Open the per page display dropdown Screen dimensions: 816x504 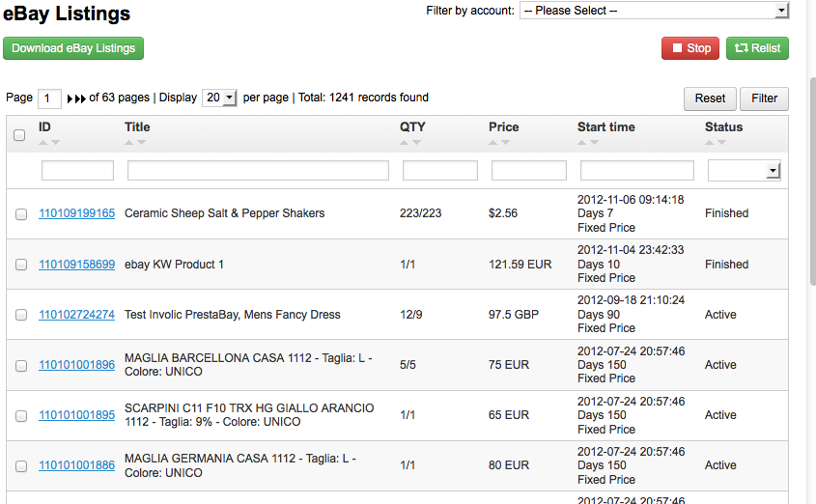tap(219, 98)
